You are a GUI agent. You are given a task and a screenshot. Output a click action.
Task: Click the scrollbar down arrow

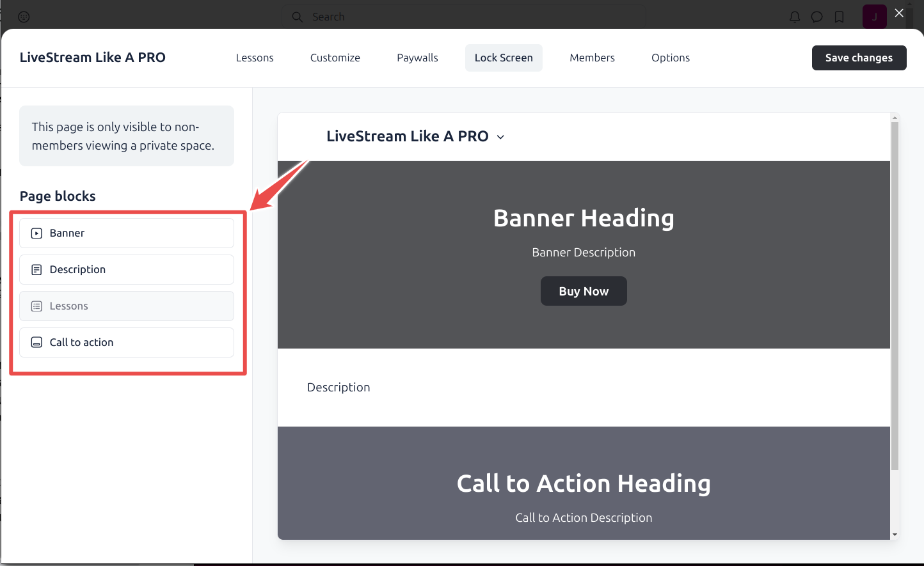[x=895, y=535]
